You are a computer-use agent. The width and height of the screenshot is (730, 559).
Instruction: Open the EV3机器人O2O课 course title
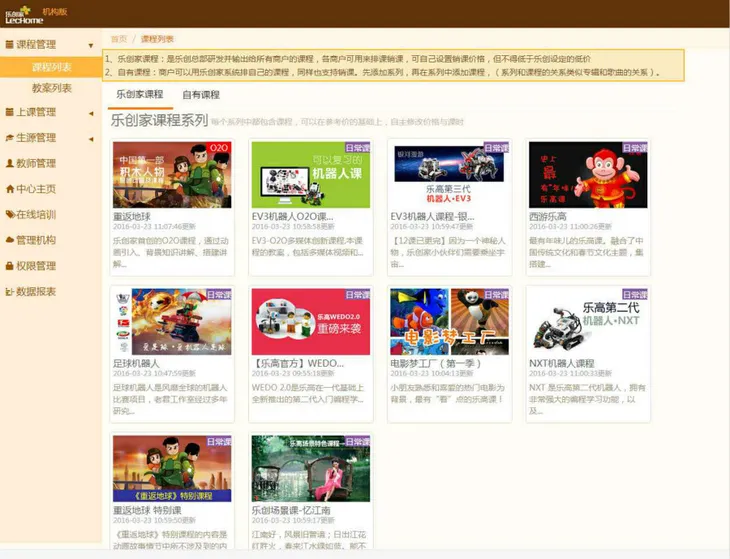[x=292, y=216]
